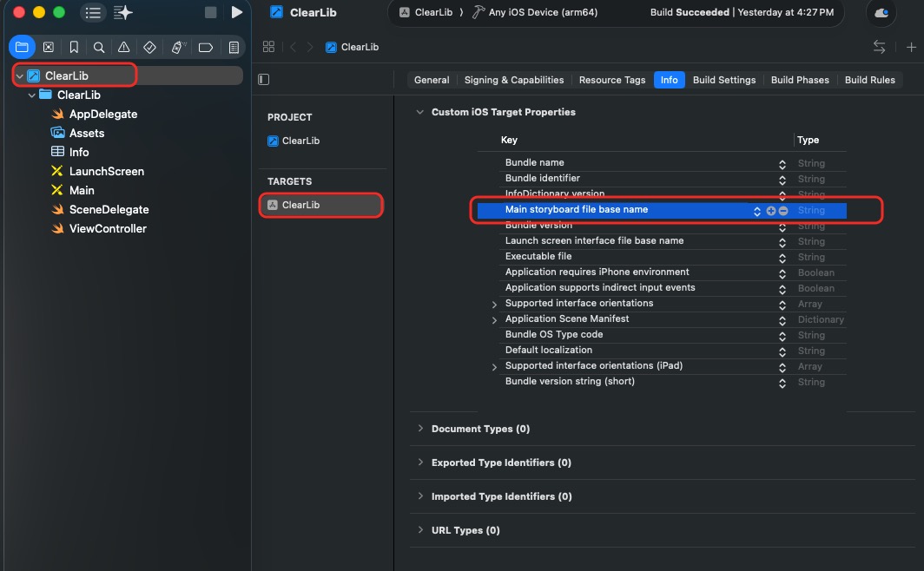The height and width of the screenshot is (571, 924).
Task: Open the Issue navigator warning icon
Action: coord(123,47)
